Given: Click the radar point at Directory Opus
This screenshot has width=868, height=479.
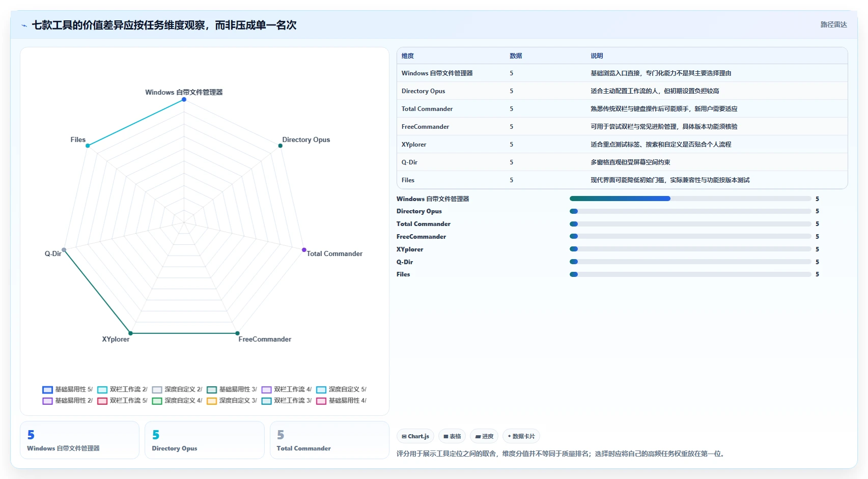Looking at the screenshot, I should [280, 146].
